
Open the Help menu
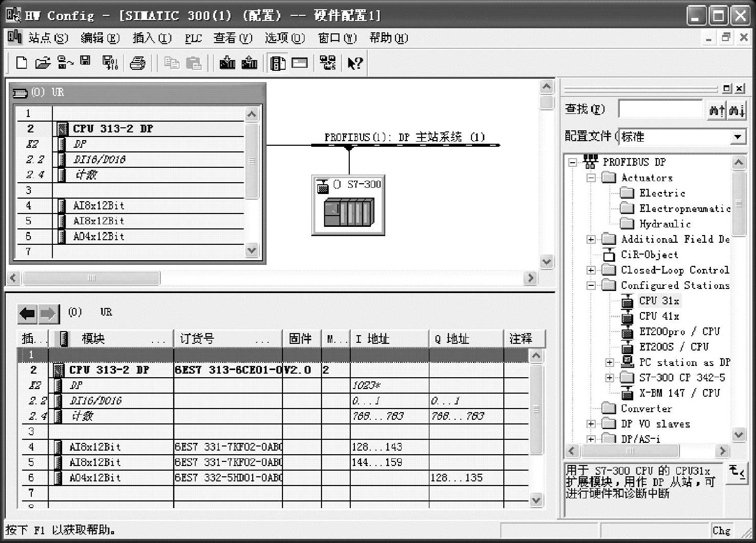click(388, 38)
